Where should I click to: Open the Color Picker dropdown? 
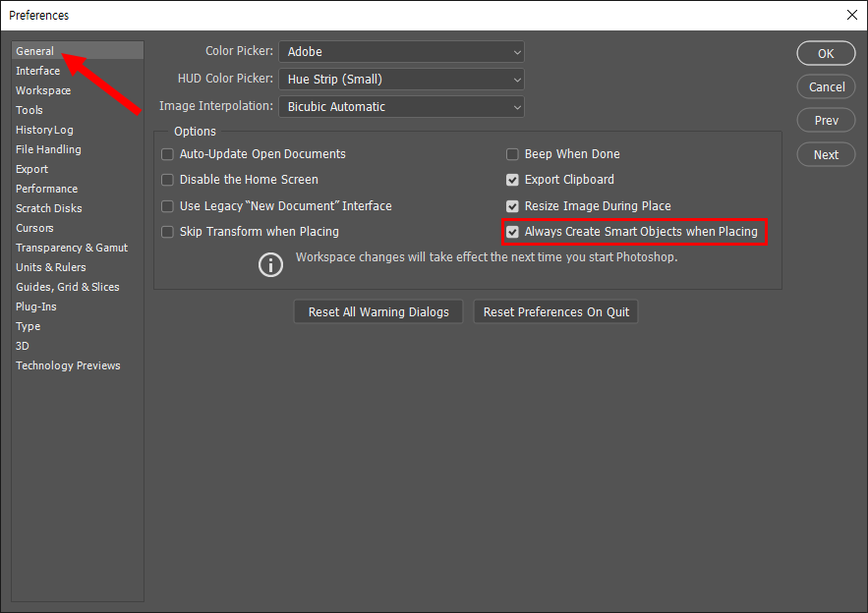pos(401,51)
